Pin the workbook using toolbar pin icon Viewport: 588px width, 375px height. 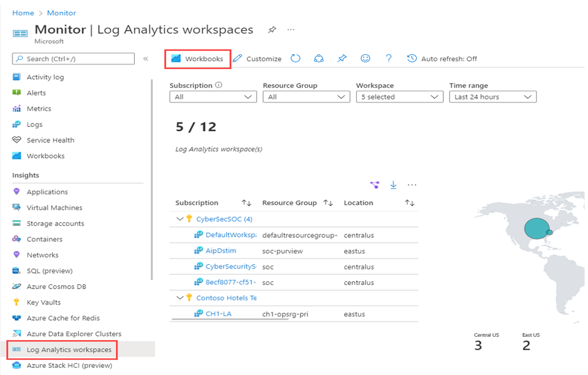[x=342, y=58]
